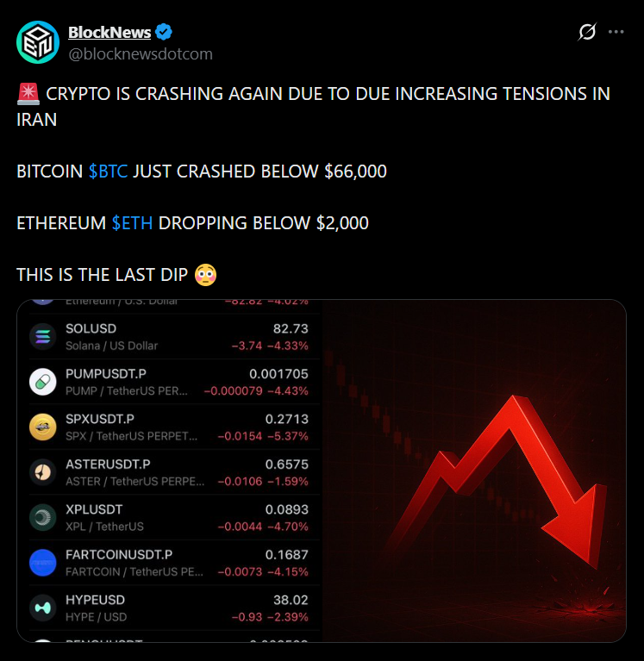644x661 pixels.
Task: Click the PUMP pill coin icon
Action: pyautogui.click(x=43, y=382)
